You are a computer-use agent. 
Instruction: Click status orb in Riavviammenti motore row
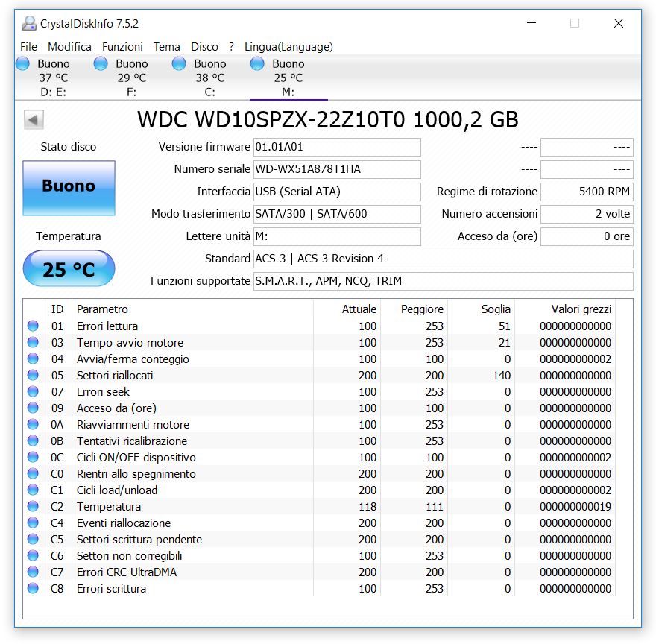pyautogui.click(x=33, y=424)
